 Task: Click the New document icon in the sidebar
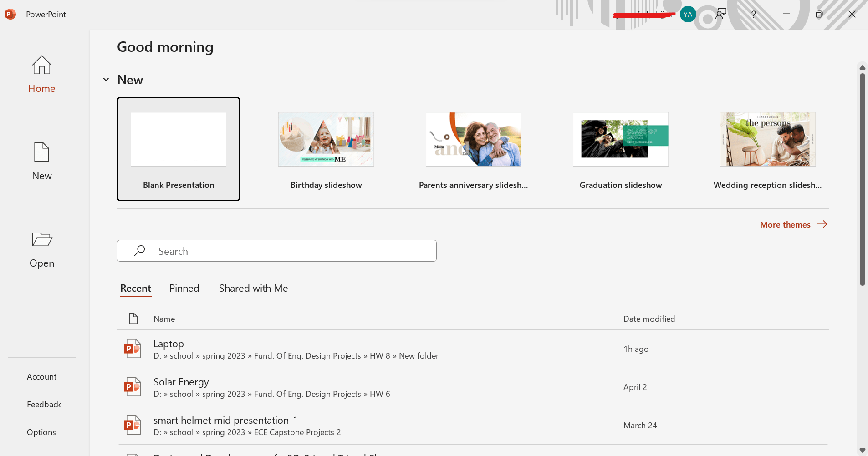(x=41, y=152)
